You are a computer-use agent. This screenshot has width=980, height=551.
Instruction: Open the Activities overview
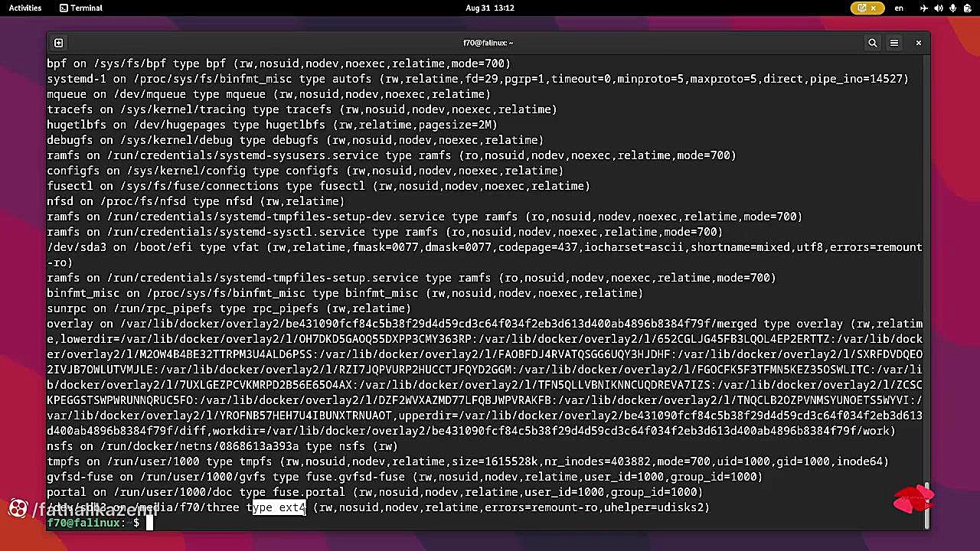25,8
